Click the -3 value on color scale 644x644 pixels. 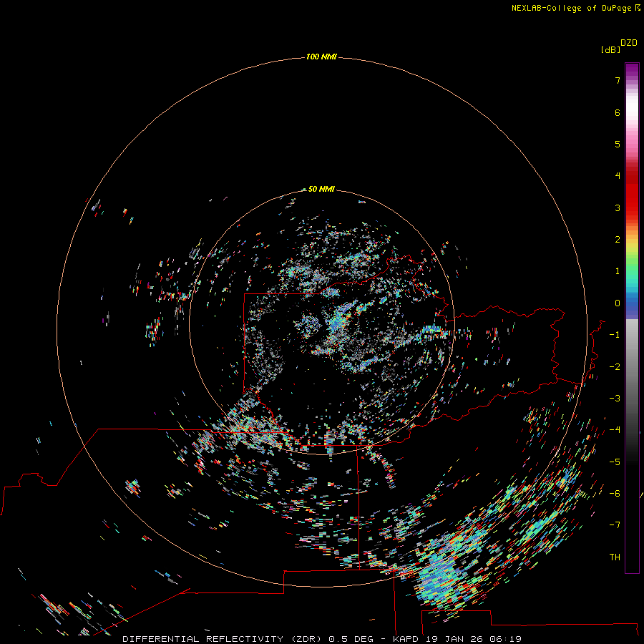[615, 399]
